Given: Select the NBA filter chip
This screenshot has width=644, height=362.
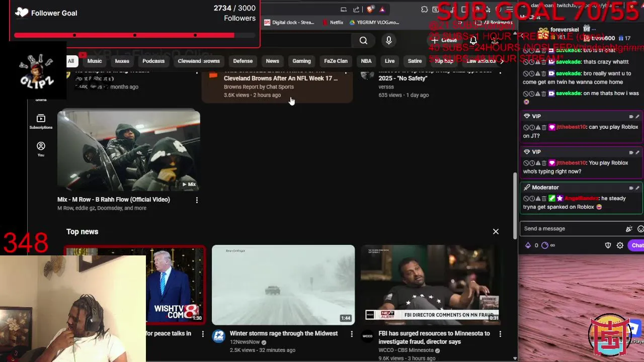Looking at the screenshot, I should point(366,61).
